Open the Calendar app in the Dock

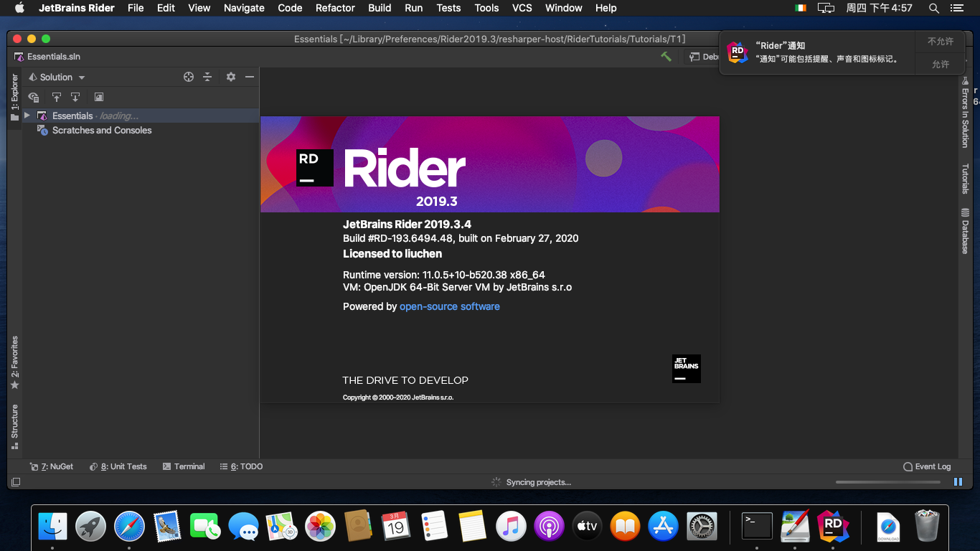396,527
